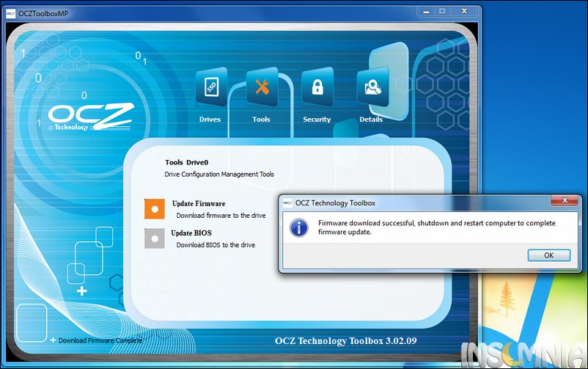Select the orange Update Firmware button
Viewport: 588px width, 369px height.
coord(155,209)
